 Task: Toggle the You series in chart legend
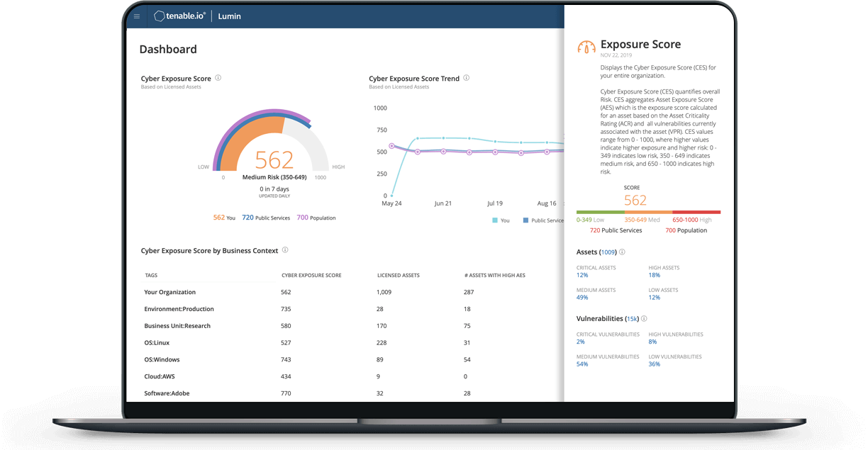501,220
